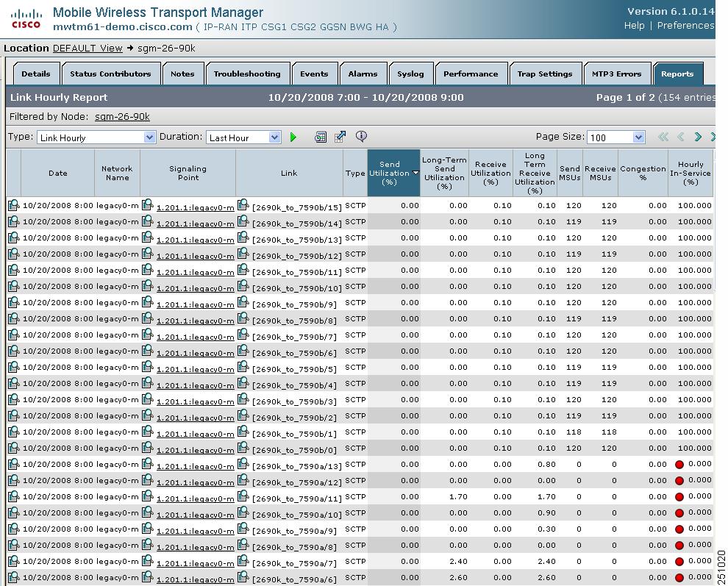This screenshot has width=728, height=586.
Task: Open the MTP3 Errors tab
Action: coord(616,74)
